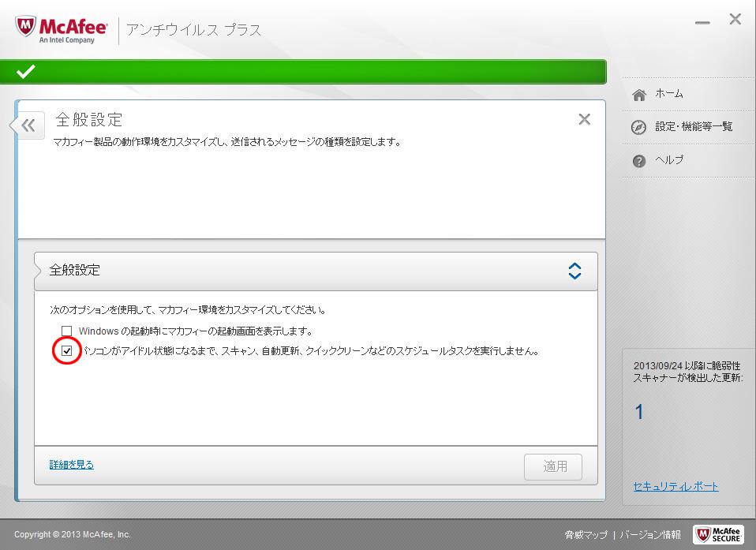The height and width of the screenshot is (550, 756).
Task: Collapse the 全般設定 section with the blue arrows
Action: [x=574, y=271]
